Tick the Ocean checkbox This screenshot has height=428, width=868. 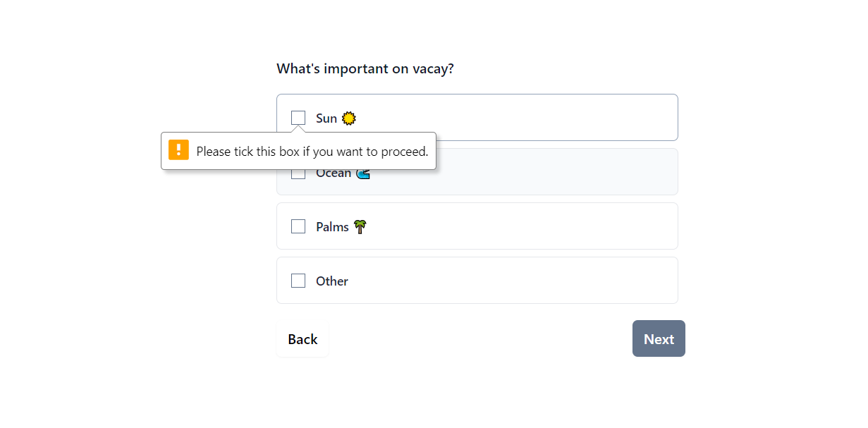pos(298,172)
